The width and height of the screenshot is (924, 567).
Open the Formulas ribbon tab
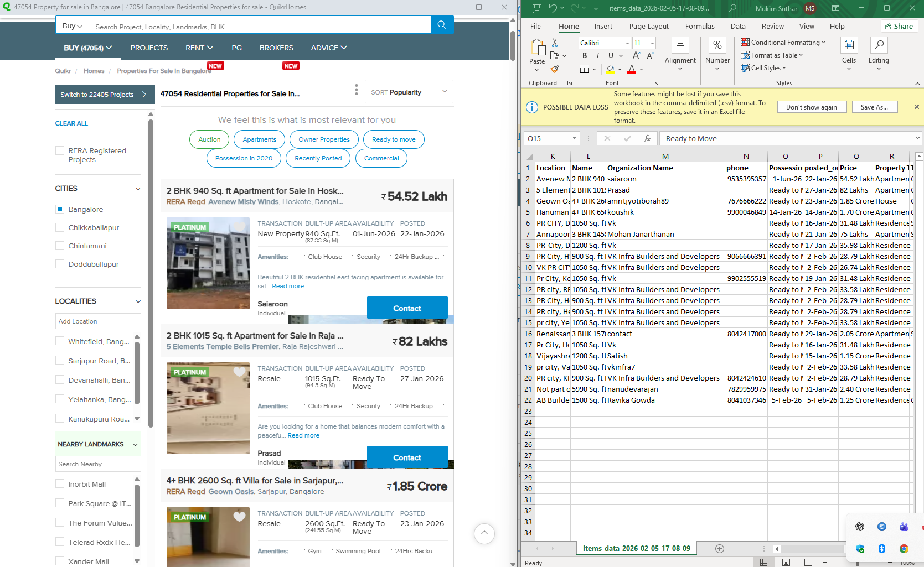coord(699,27)
